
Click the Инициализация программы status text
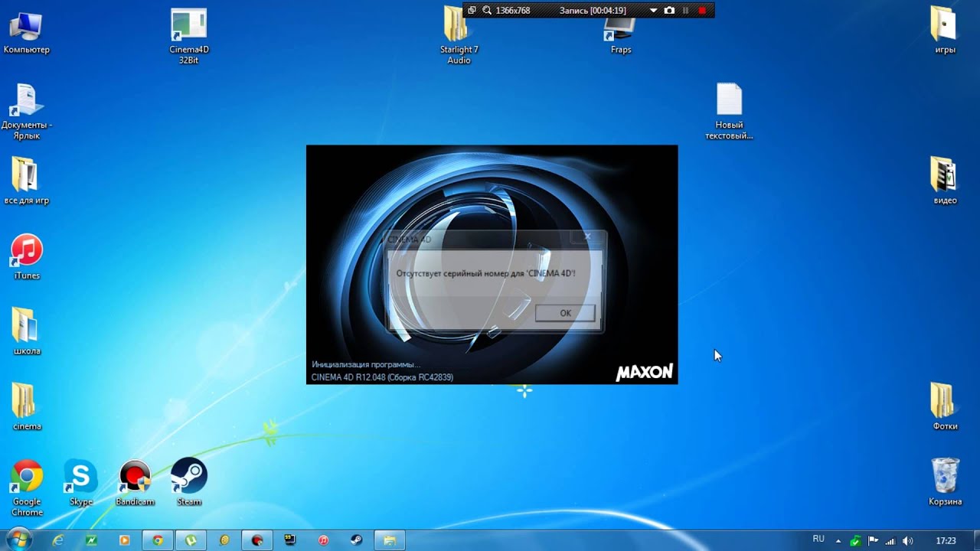pos(366,364)
